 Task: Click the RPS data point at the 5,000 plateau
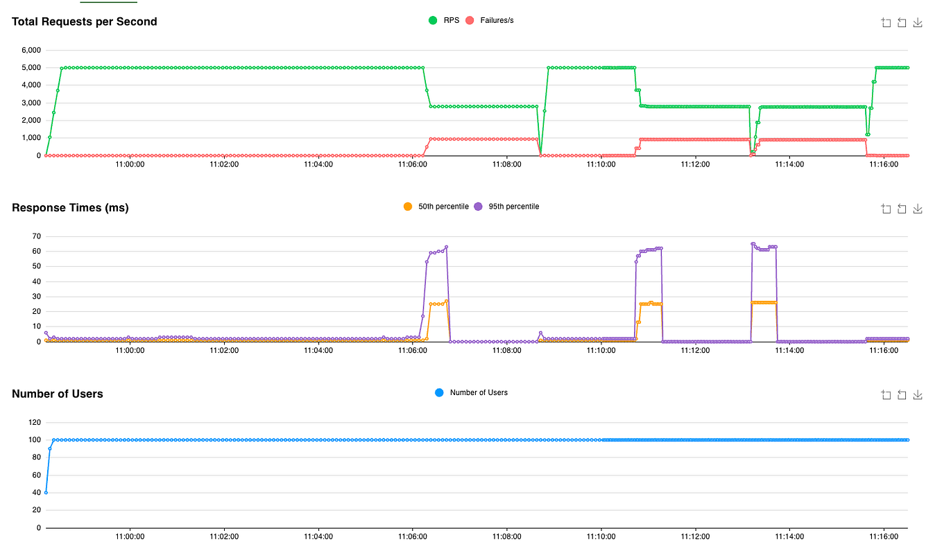[x=208, y=67]
